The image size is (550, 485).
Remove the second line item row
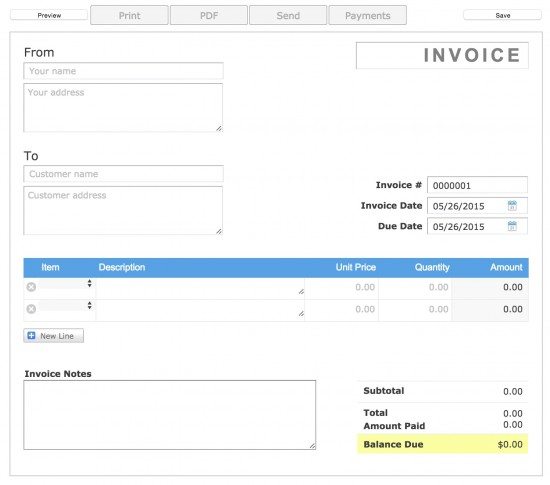31,309
